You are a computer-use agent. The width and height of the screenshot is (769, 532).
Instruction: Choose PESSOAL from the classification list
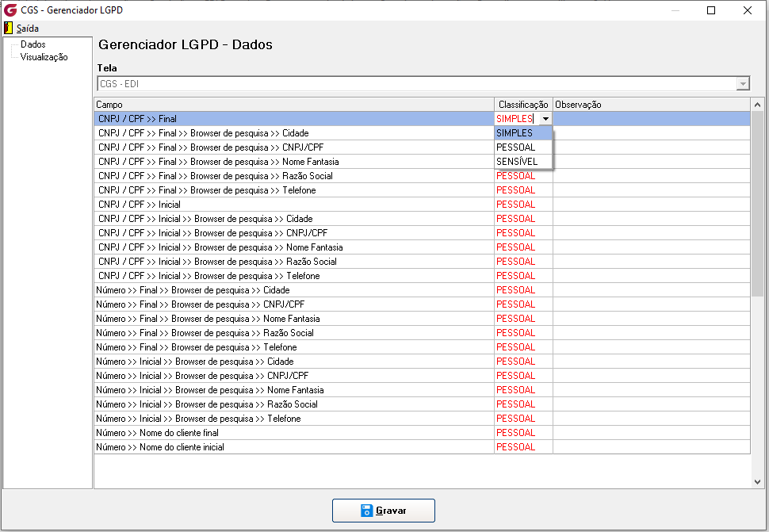[523, 147]
